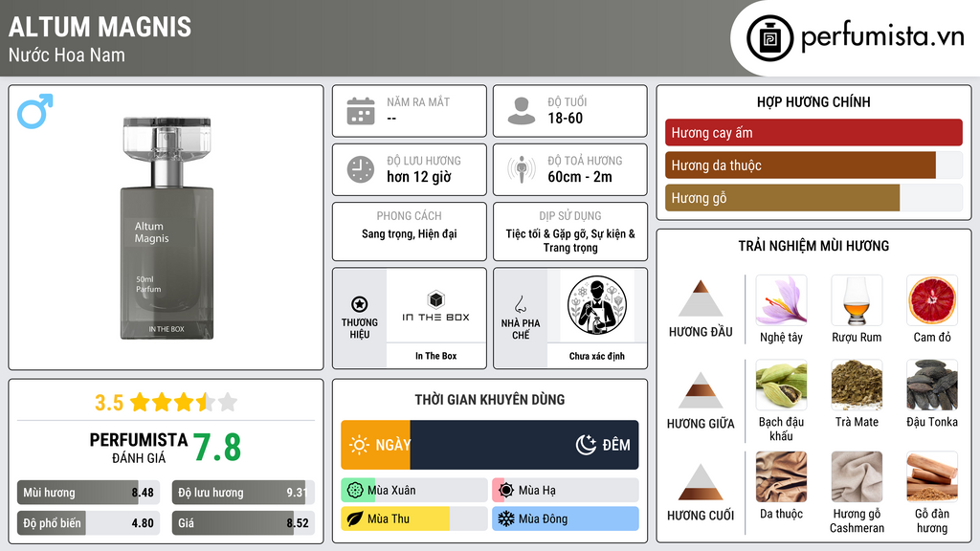Image resolution: width=980 pixels, height=551 pixels.
Task: Select the Hương gỗ Cashmeran note image
Action: 857,477
